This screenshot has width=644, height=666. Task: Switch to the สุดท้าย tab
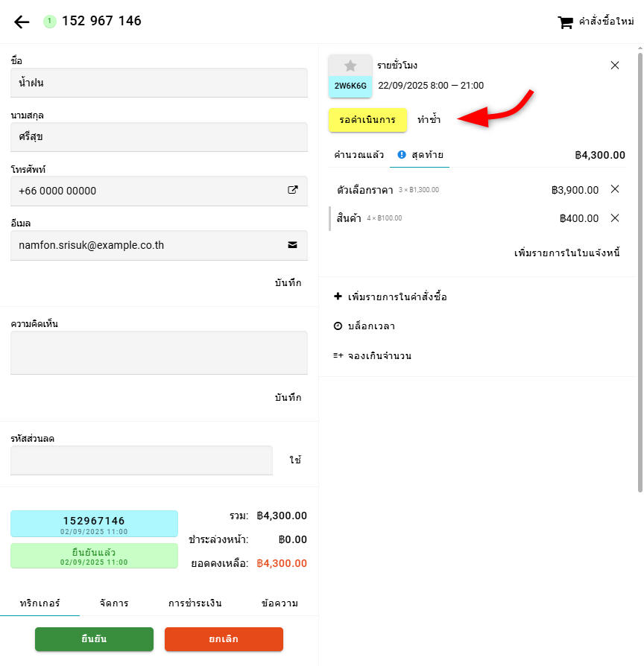point(421,155)
